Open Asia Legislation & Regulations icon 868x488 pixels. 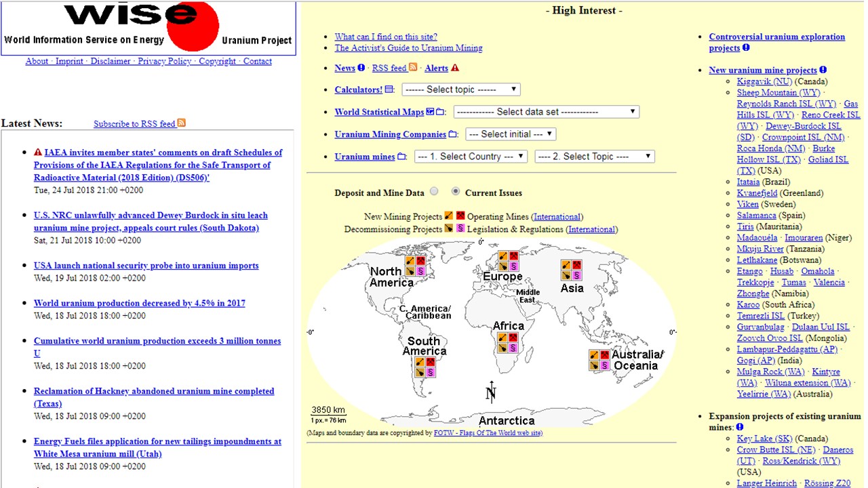(x=576, y=275)
